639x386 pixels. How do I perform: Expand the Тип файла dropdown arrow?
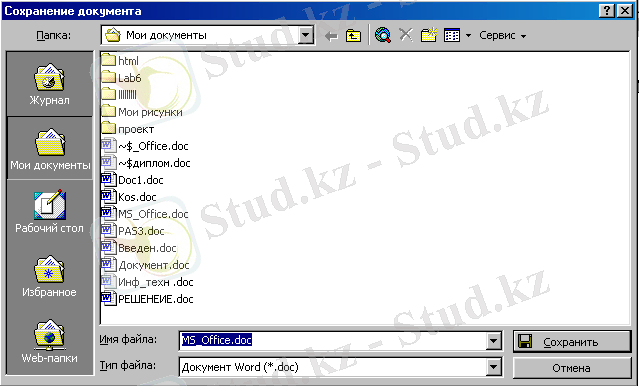coord(494,367)
